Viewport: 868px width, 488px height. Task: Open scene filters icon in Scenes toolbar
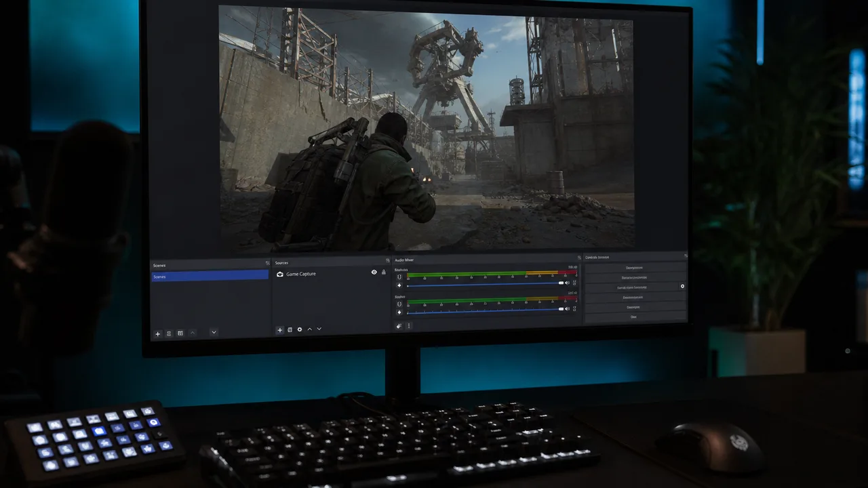[x=180, y=333]
